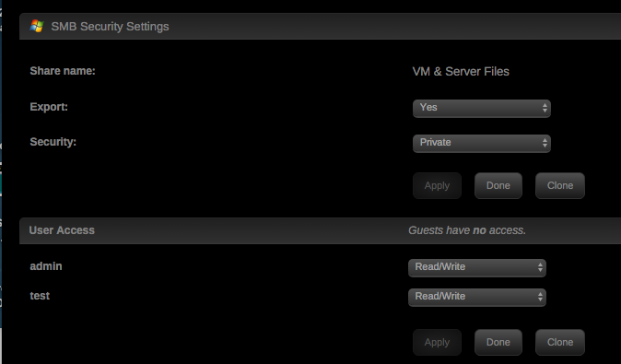Screen dimensions: 621x364
Task: Click the Windows flag icon in SMB header
Action: (x=37, y=26)
